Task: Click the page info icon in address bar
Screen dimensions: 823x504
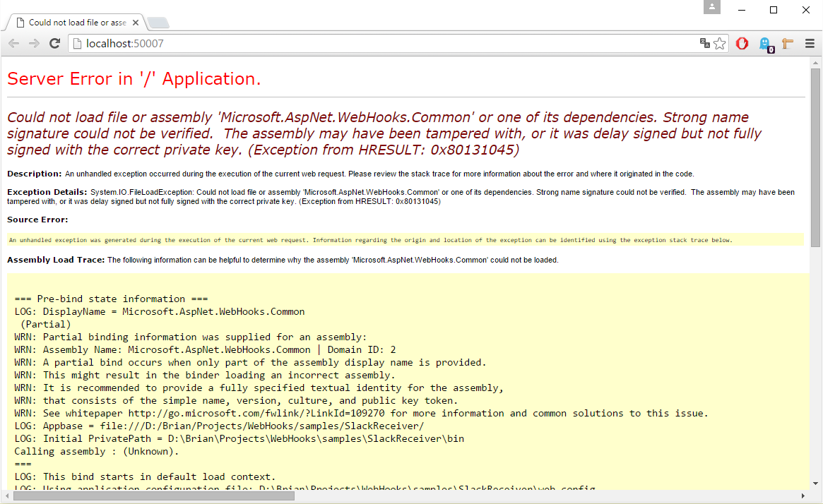Action: pyautogui.click(x=77, y=44)
